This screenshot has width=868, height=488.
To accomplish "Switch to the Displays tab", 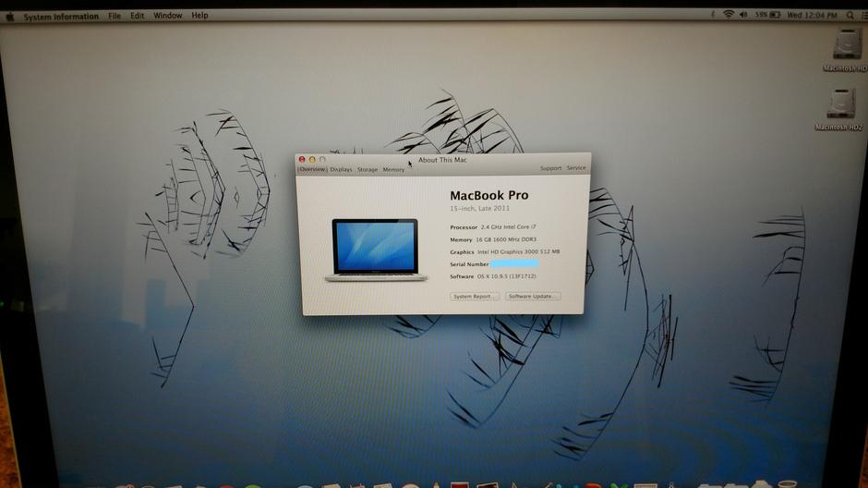I will pyautogui.click(x=341, y=169).
